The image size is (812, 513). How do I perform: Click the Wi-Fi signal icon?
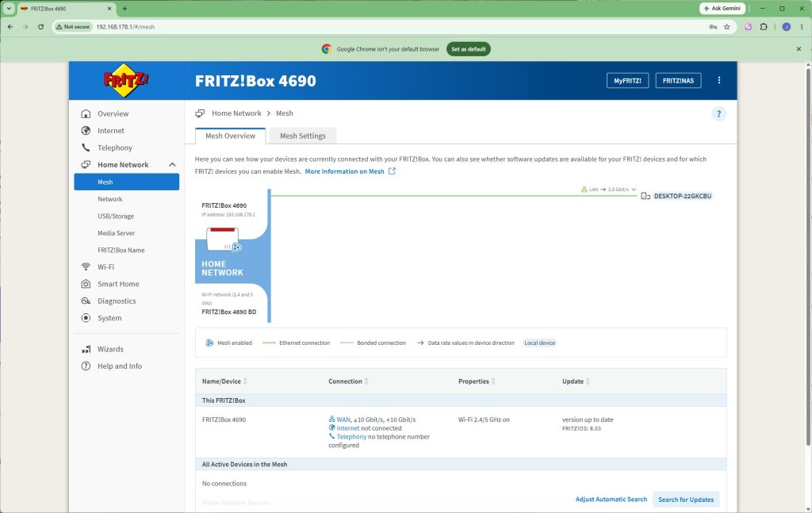pyautogui.click(x=86, y=266)
